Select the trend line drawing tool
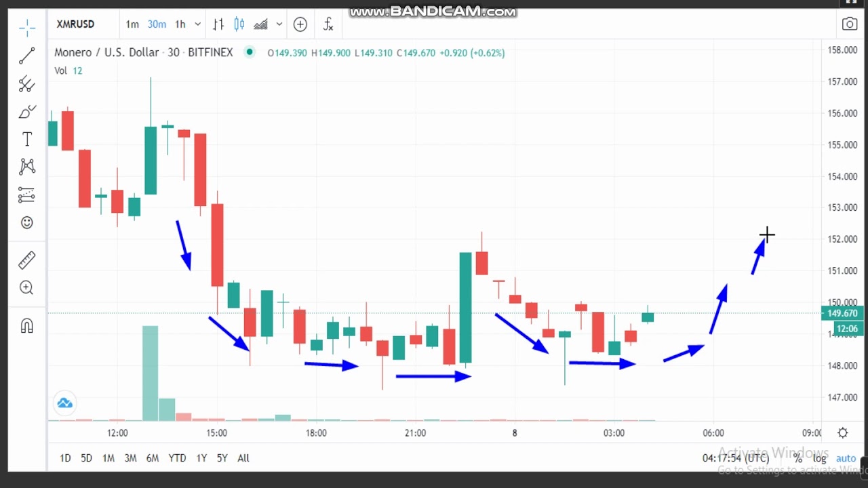Screen dimensions: 868x488 click(x=27, y=56)
